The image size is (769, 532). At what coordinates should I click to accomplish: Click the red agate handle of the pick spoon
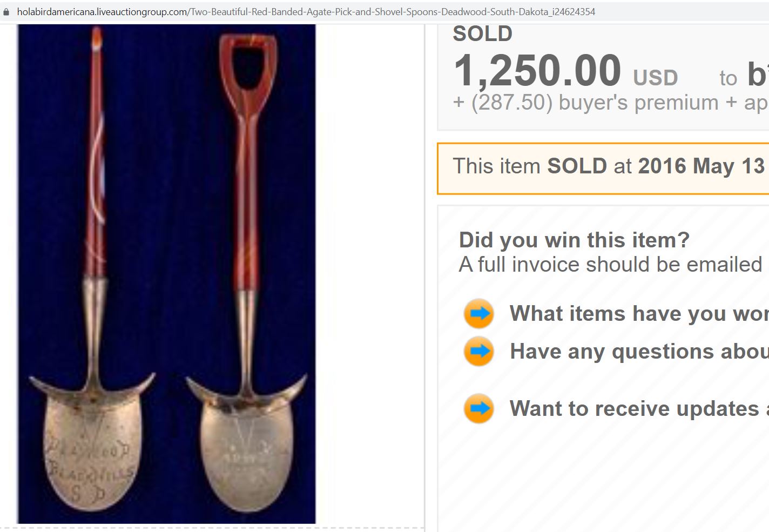coord(97,162)
